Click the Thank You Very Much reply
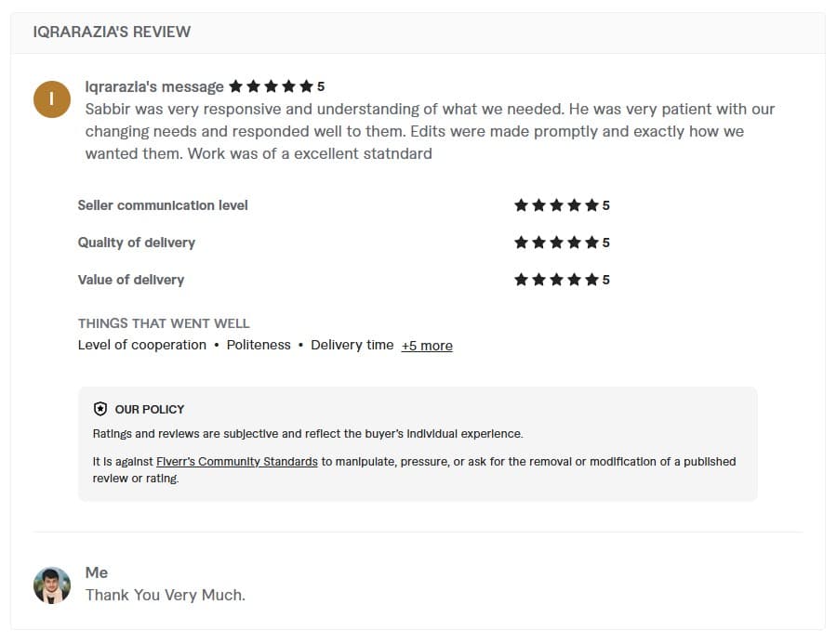 [x=166, y=595]
